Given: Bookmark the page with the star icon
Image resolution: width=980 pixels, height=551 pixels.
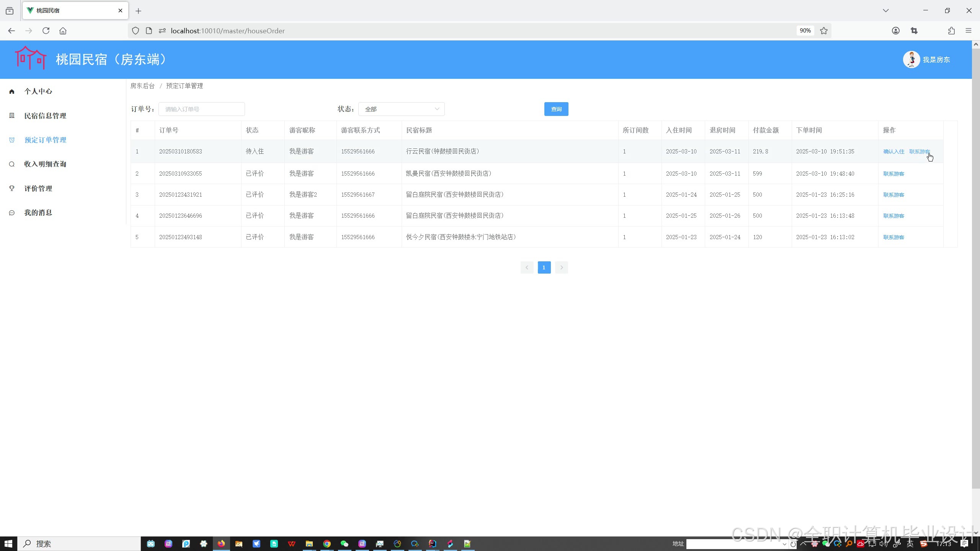Looking at the screenshot, I should (824, 31).
